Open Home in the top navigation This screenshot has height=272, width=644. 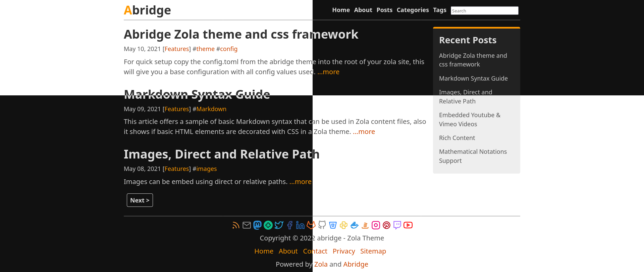click(x=341, y=10)
